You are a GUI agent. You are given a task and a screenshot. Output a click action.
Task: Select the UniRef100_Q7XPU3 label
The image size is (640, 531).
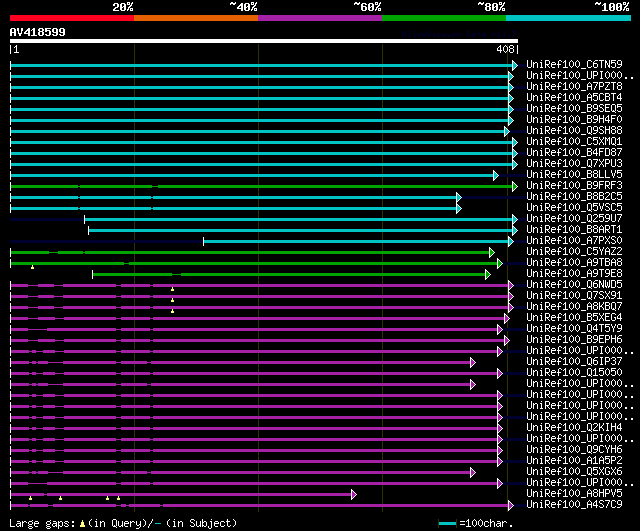[x=574, y=164]
